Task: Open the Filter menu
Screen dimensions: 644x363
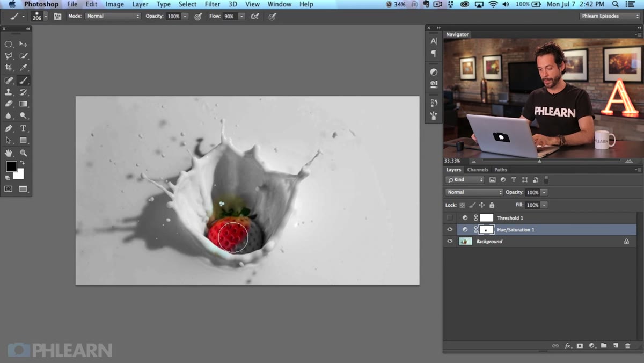Action: 213,4
